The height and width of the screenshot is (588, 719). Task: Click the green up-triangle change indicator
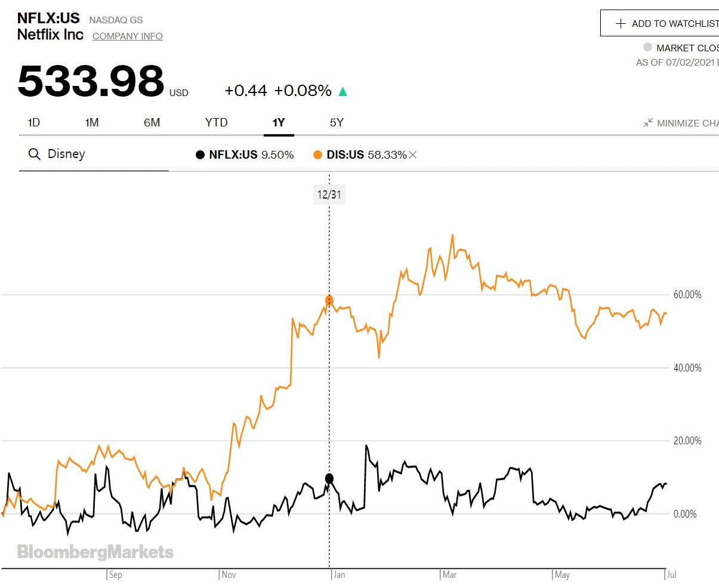pos(342,91)
